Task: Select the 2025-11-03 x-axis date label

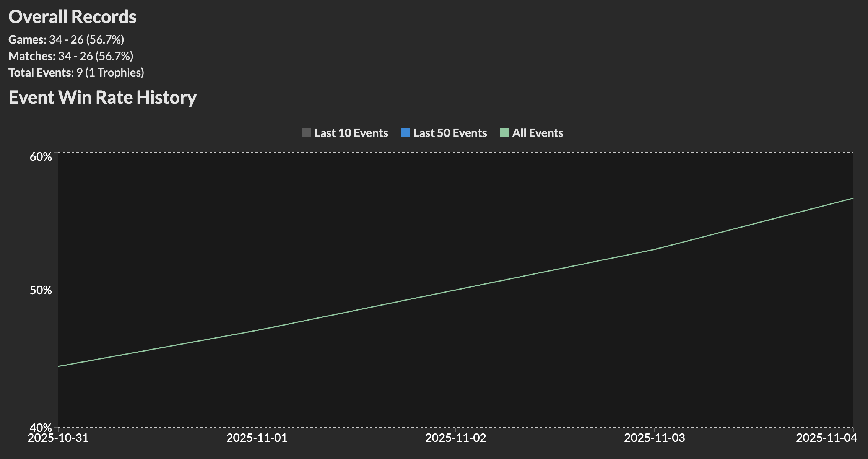Action: pos(655,438)
